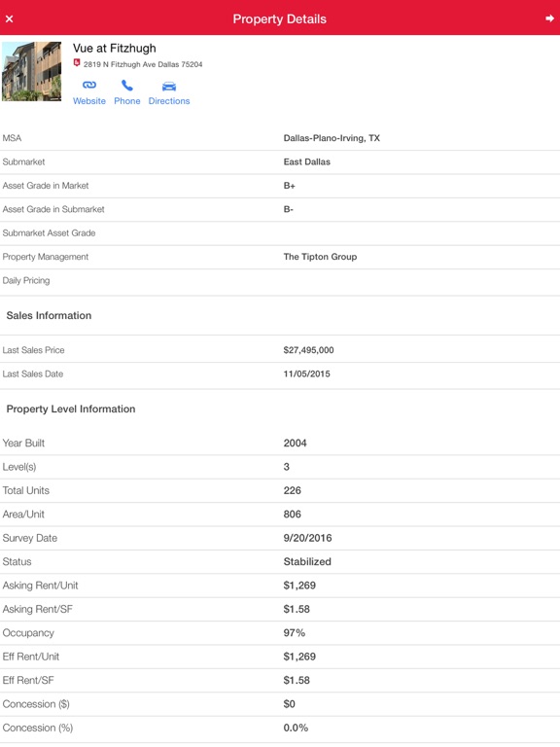Select the $27,495,000 sales price

click(x=308, y=350)
